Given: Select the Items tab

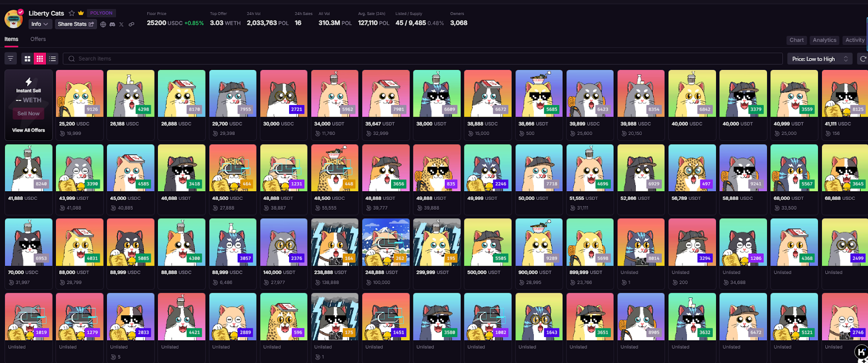Looking at the screenshot, I should [x=11, y=39].
